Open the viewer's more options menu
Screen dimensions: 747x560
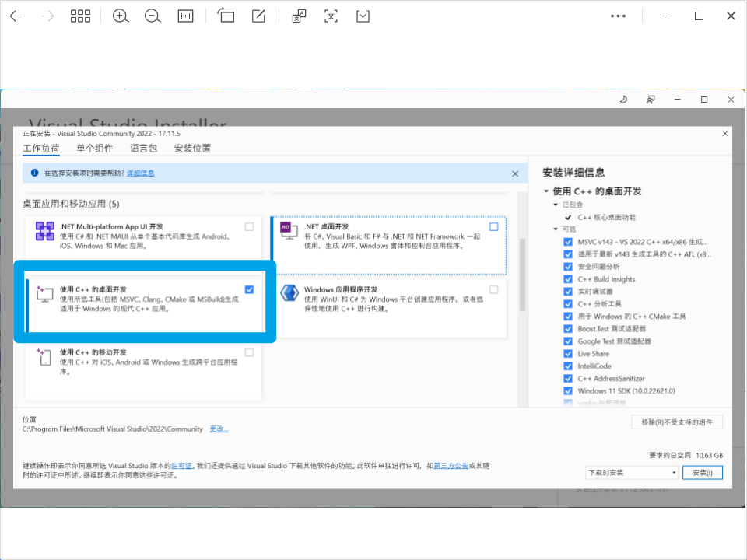pos(618,16)
